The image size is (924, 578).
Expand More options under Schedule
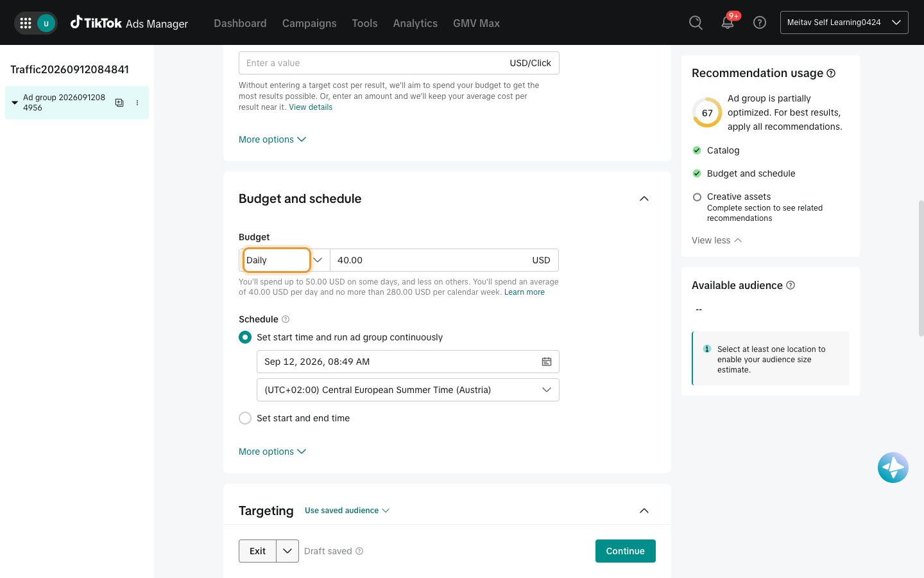point(273,451)
